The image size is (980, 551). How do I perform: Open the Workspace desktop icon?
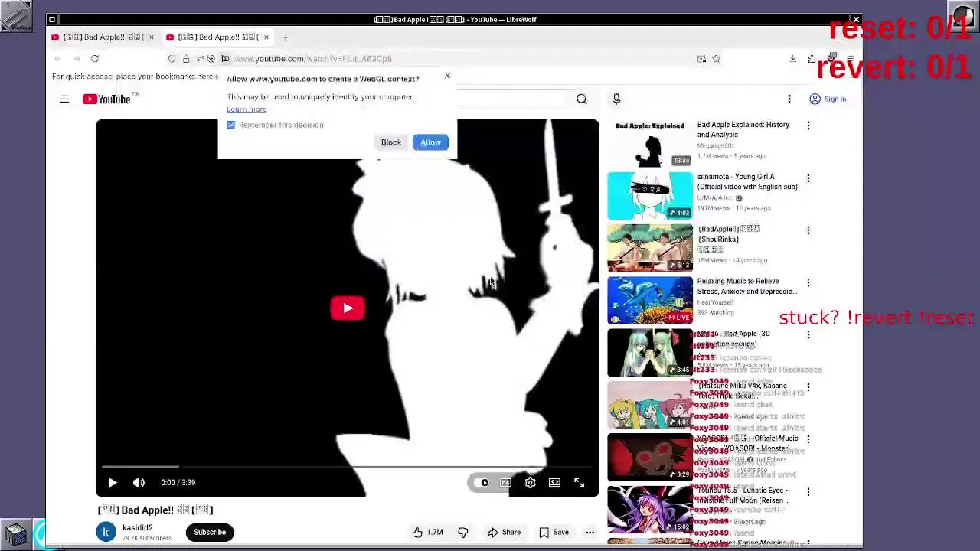coord(16,16)
